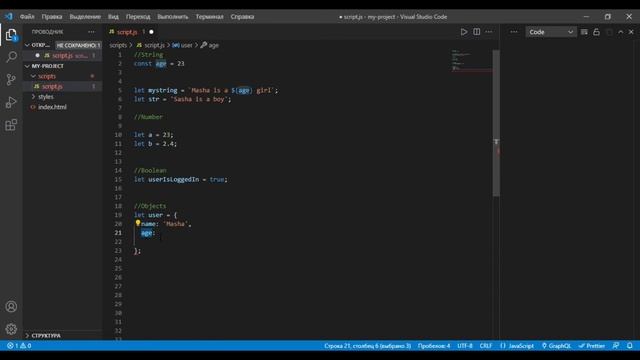Viewport: 640px width, 360px height.
Task: Open script.js in MY-PROJECT tree
Action: tap(52, 87)
